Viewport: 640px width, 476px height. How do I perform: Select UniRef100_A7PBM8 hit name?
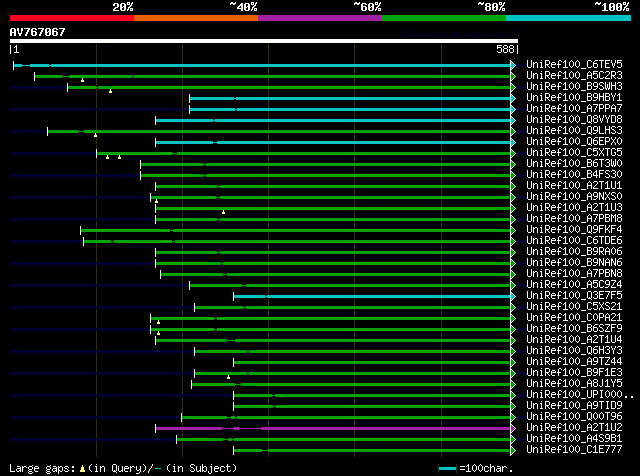click(x=574, y=219)
